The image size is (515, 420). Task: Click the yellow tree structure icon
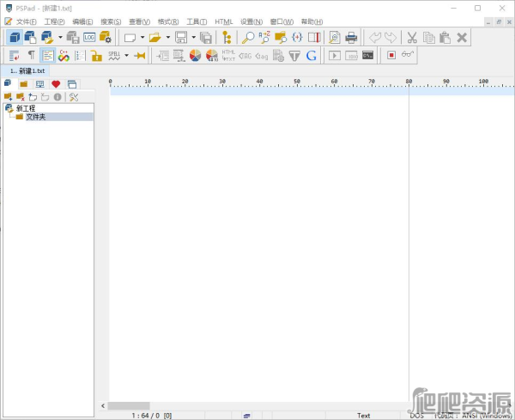click(227, 37)
